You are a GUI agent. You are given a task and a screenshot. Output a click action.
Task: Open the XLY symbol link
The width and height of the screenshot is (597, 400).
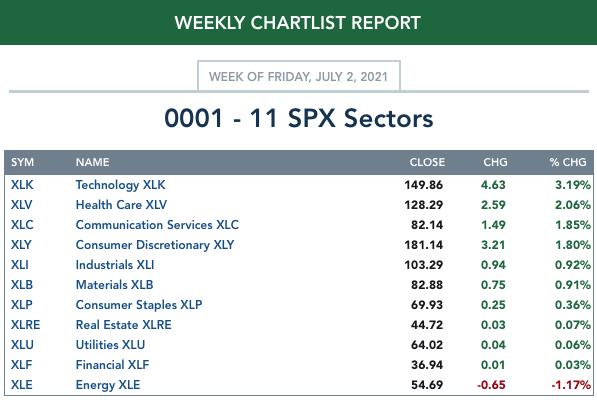(x=21, y=245)
